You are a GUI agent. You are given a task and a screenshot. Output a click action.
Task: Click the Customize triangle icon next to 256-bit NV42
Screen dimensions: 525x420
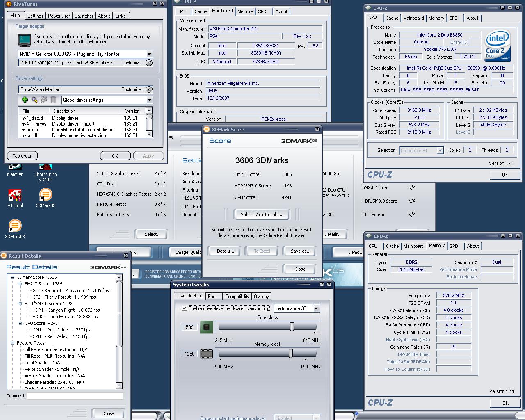tap(149, 63)
